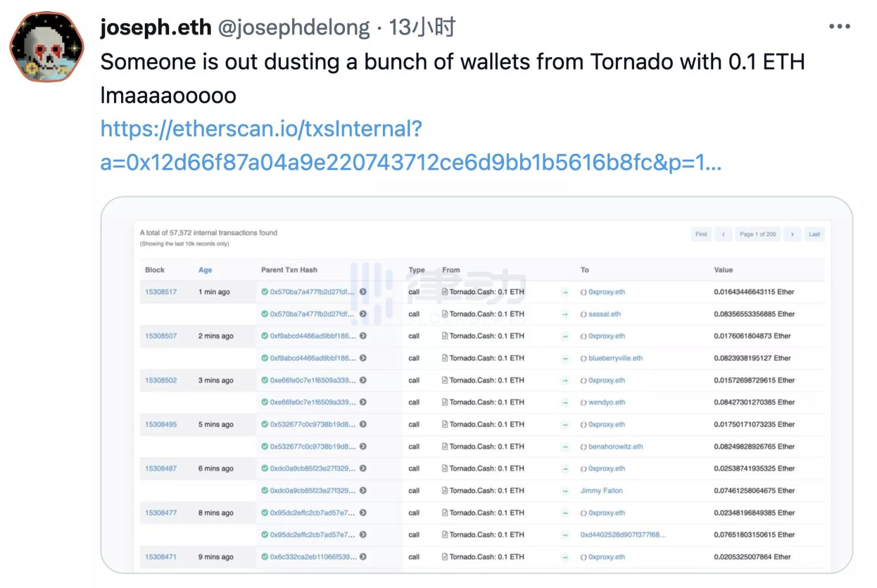
Task: Open the @josephdelong profile handle
Action: coord(294,27)
